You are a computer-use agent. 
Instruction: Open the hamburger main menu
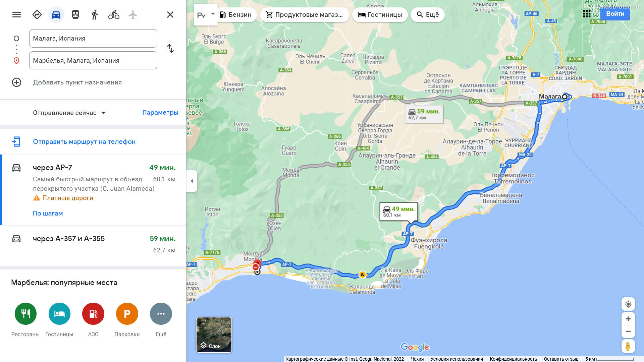pyautogui.click(x=16, y=15)
